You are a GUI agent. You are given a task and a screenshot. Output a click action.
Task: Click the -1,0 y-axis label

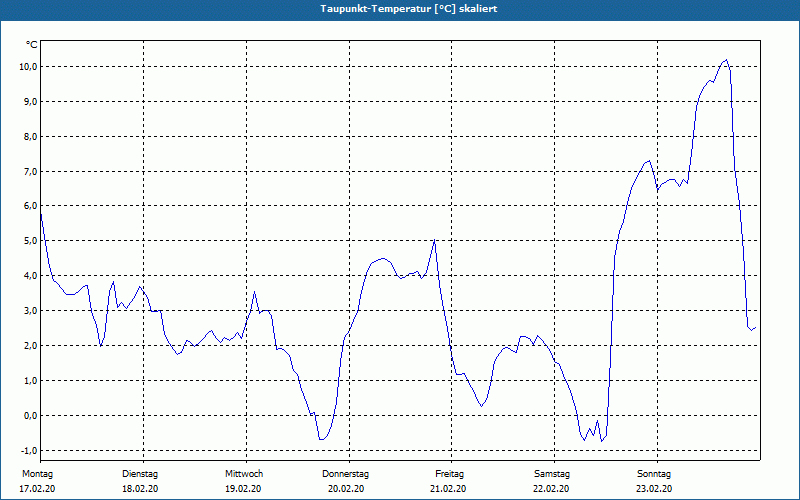29,451
